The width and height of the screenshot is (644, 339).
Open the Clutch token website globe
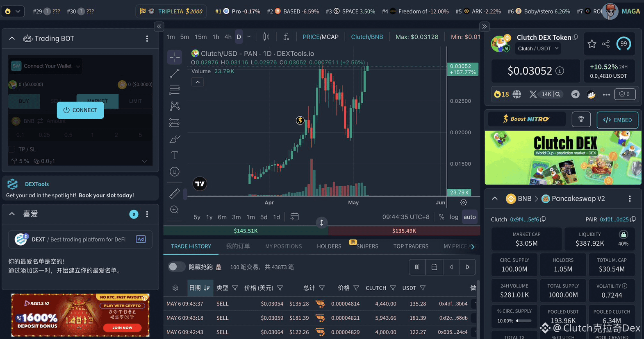[x=517, y=94]
